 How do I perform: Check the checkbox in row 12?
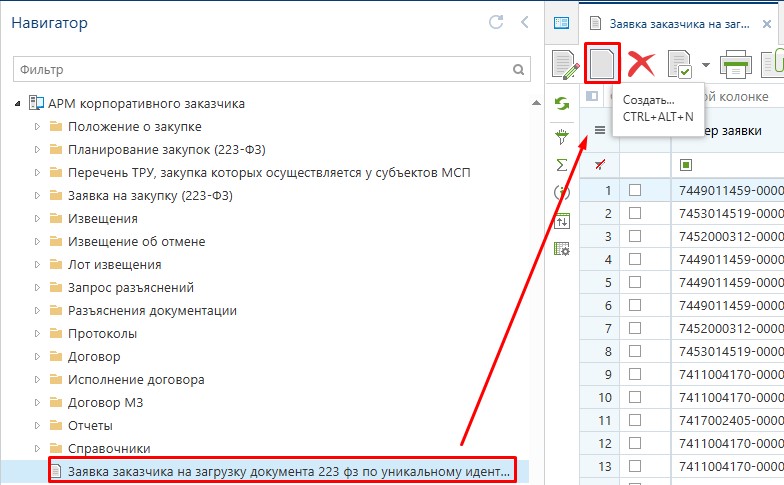pyautogui.click(x=635, y=443)
